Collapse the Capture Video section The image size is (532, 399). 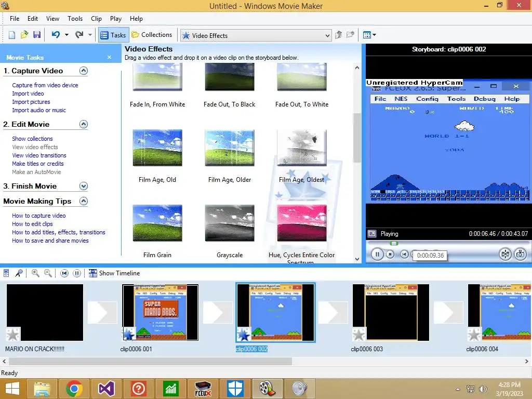tap(84, 71)
